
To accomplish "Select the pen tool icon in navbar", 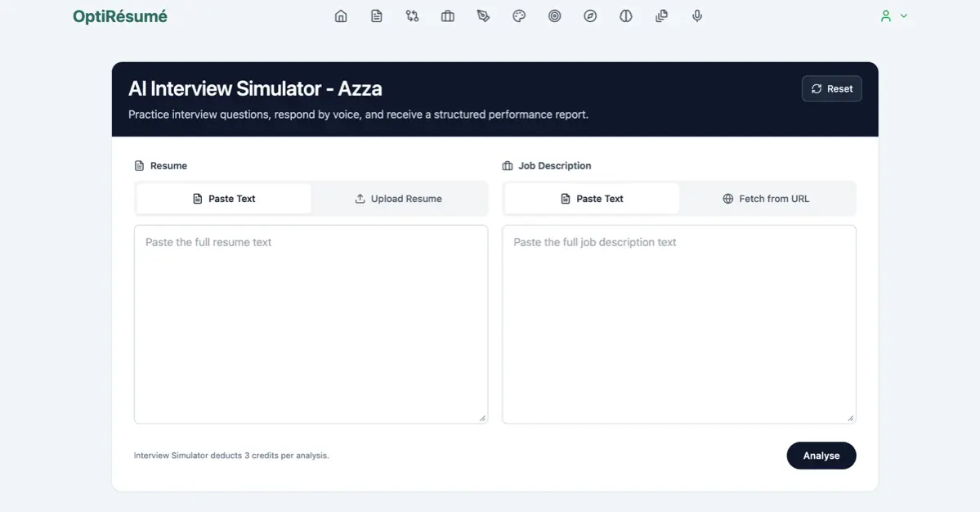I will [x=483, y=16].
